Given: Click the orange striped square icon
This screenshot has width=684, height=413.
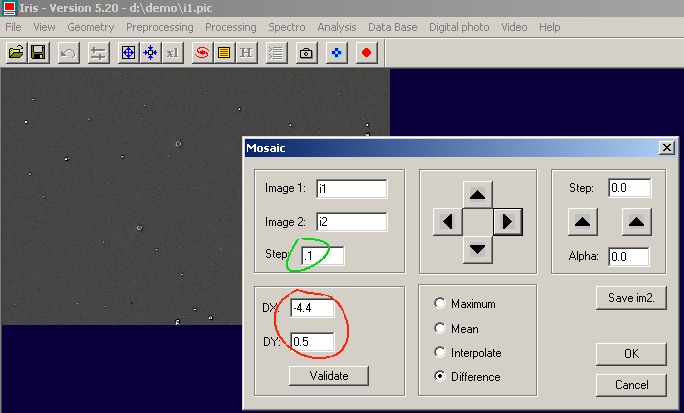Looking at the screenshot, I should pos(224,53).
